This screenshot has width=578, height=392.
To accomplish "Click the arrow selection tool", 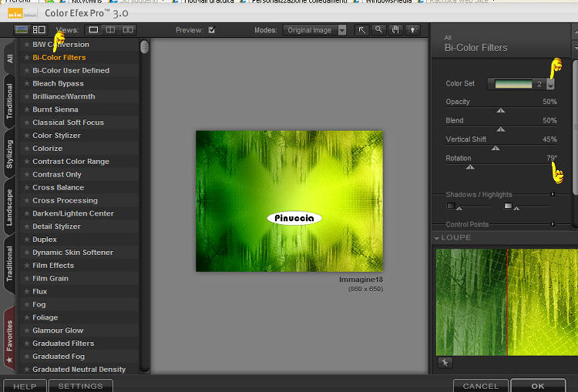I will coord(361,30).
